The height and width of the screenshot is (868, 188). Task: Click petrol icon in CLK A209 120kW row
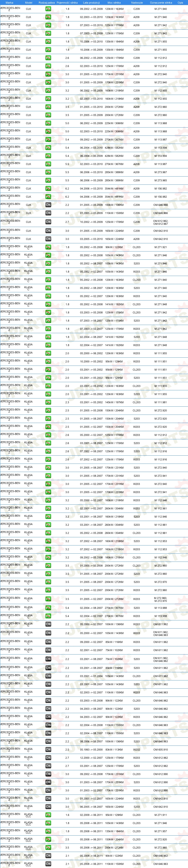48,17
